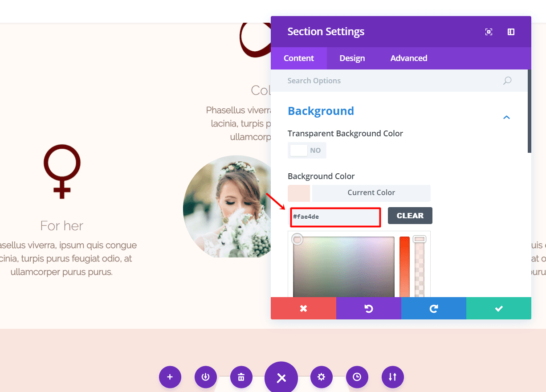Image resolution: width=546 pixels, height=392 pixels.
Task: Click the orange hue slider bar
Action: (x=404, y=267)
